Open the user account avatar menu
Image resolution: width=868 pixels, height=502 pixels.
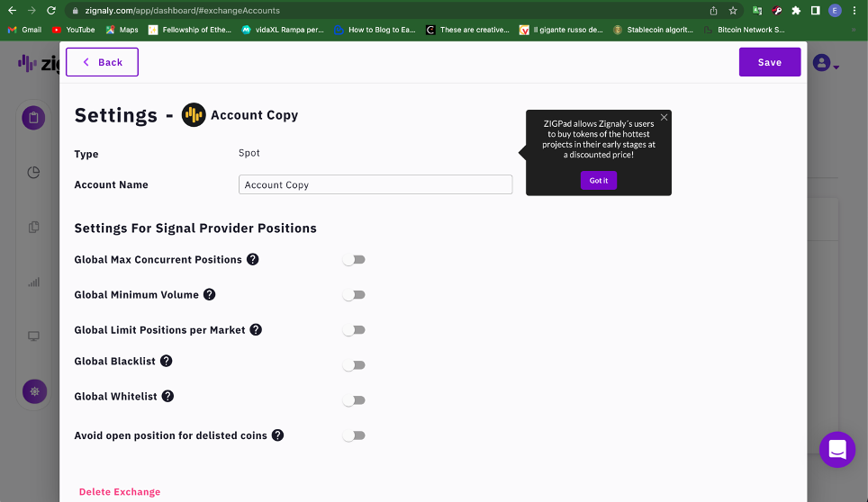(x=826, y=63)
